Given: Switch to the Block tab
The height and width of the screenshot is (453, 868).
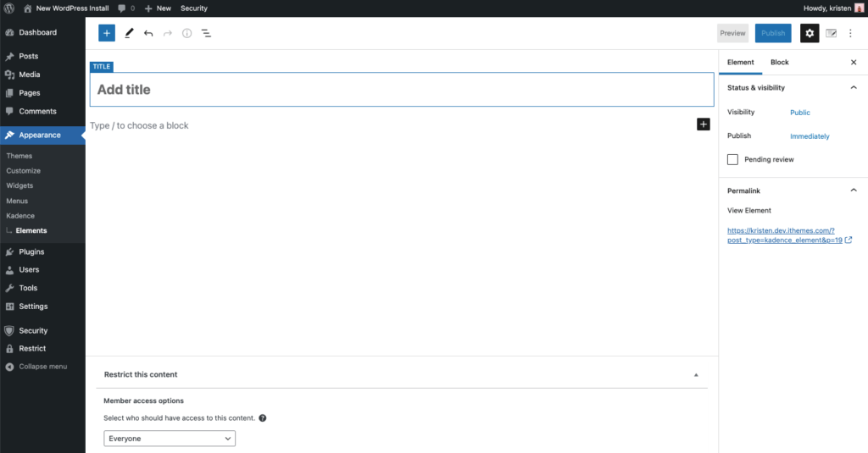Looking at the screenshot, I should click(780, 63).
